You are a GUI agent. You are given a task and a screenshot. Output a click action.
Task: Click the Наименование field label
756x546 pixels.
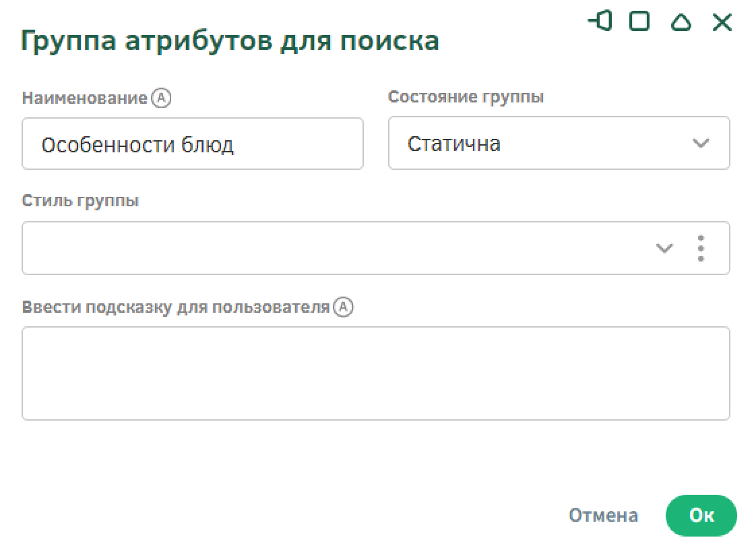85,98
